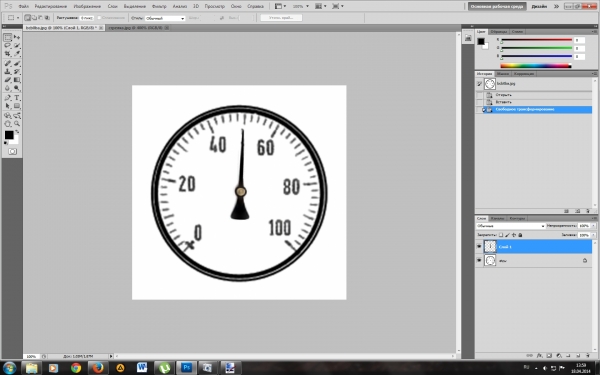
Task: Select the Clone Stamp tool
Action: click(x=8, y=72)
